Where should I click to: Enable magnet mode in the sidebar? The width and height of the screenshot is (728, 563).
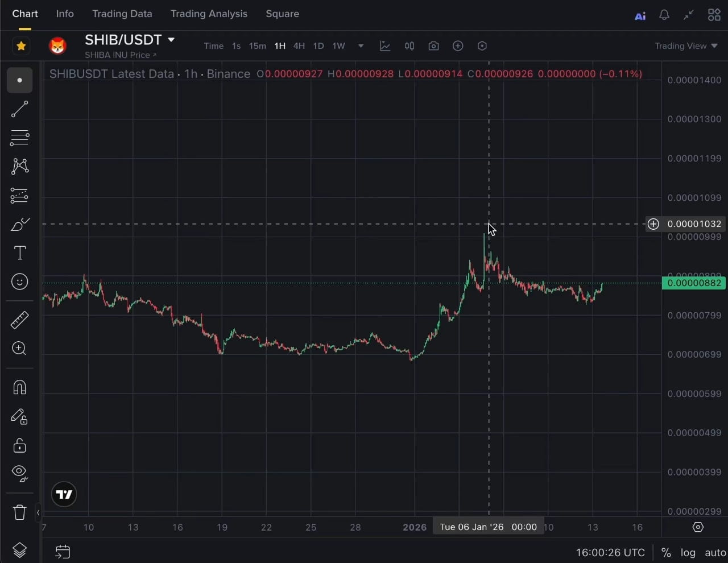19,387
